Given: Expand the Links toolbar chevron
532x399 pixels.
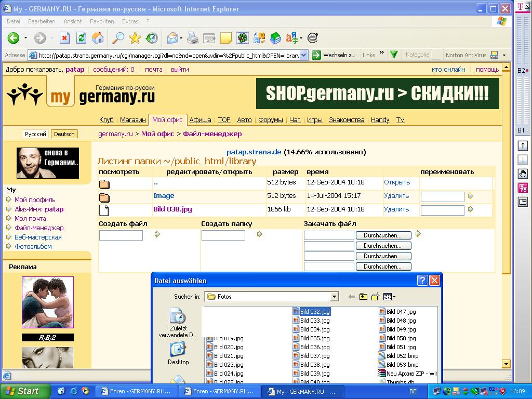Looking at the screenshot, I should point(382,52).
